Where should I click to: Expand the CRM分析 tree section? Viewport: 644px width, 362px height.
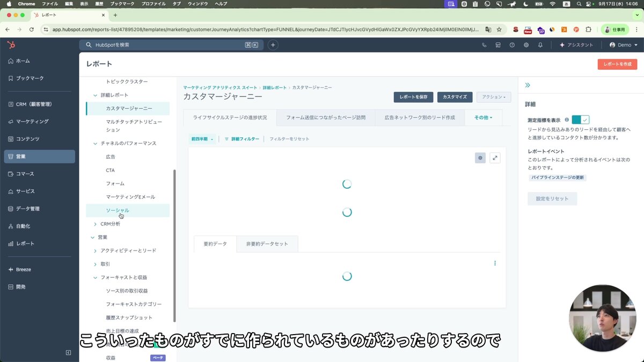click(x=94, y=224)
